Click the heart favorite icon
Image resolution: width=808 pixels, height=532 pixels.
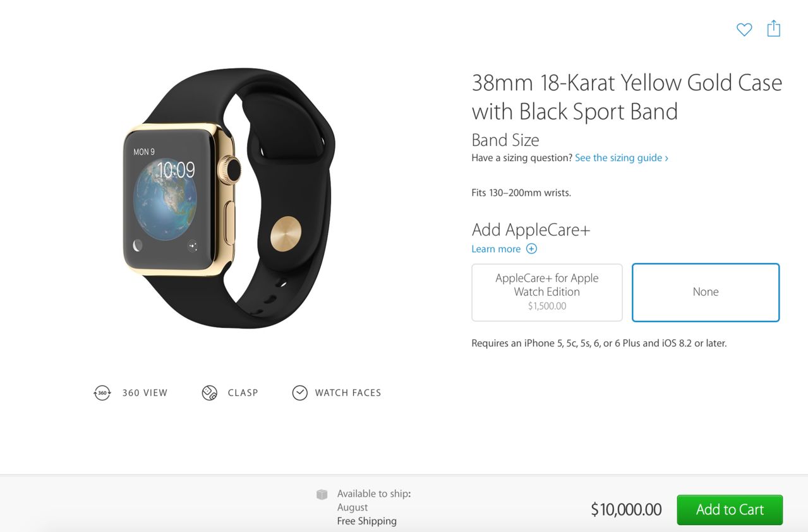(744, 30)
